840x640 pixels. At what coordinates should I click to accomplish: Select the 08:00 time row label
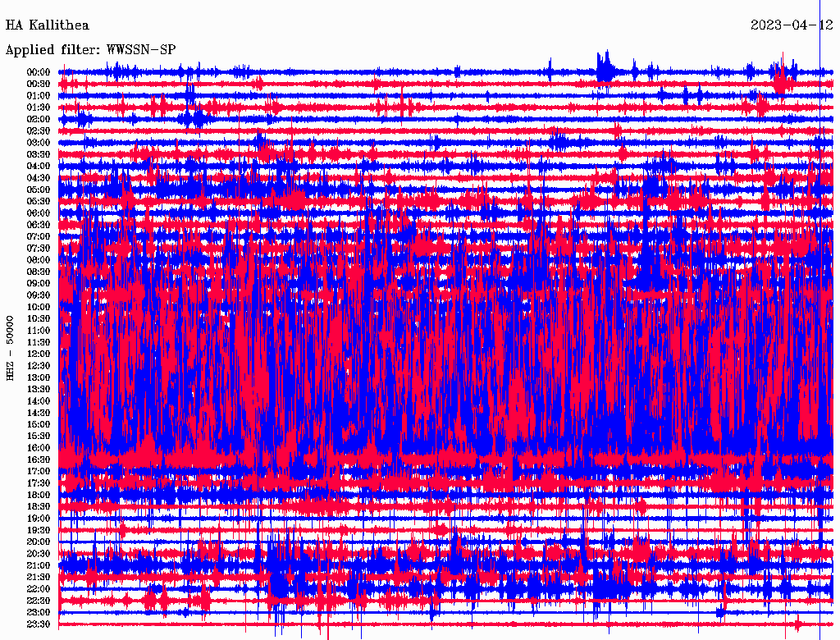coord(39,260)
